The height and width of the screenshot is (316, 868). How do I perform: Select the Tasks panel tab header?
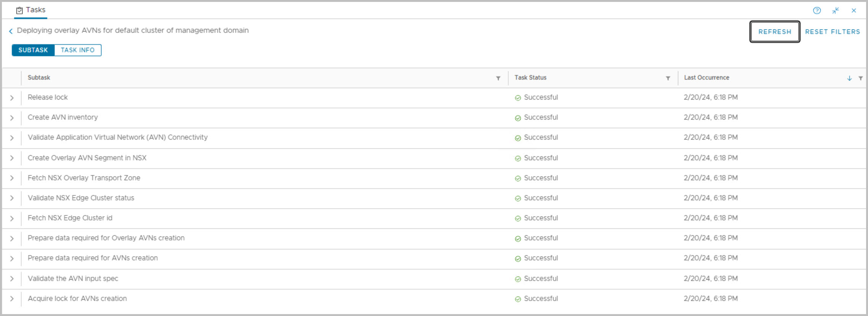point(31,10)
